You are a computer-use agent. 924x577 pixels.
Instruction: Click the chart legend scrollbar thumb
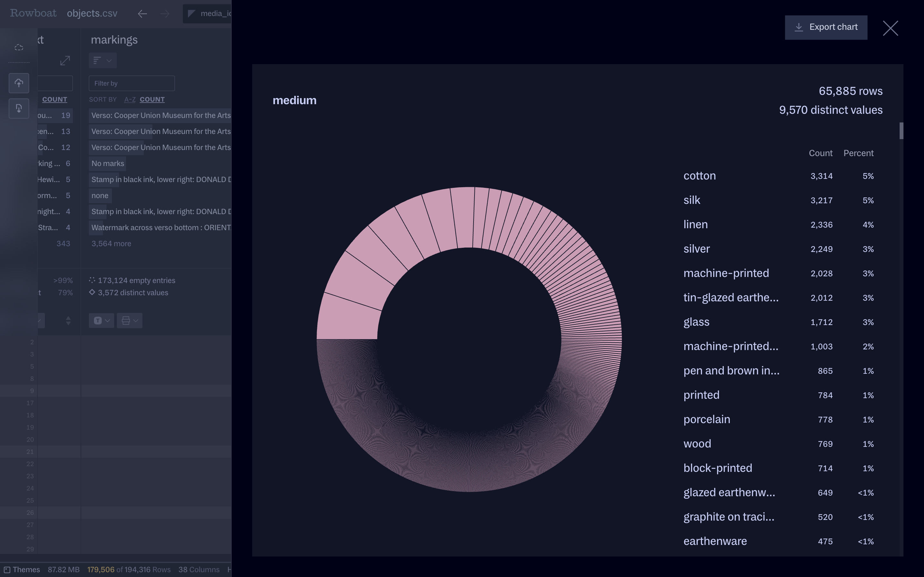pos(901,131)
